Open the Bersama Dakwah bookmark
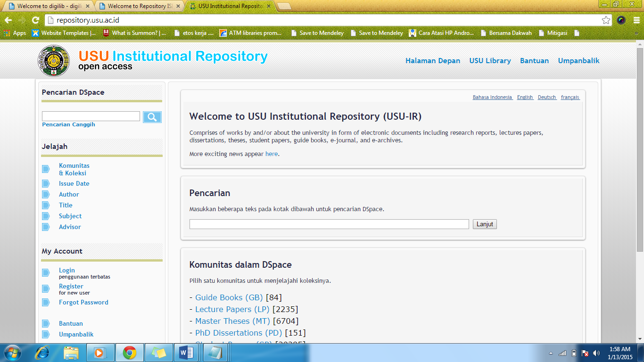This screenshot has width=644, height=362. (x=506, y=33)
